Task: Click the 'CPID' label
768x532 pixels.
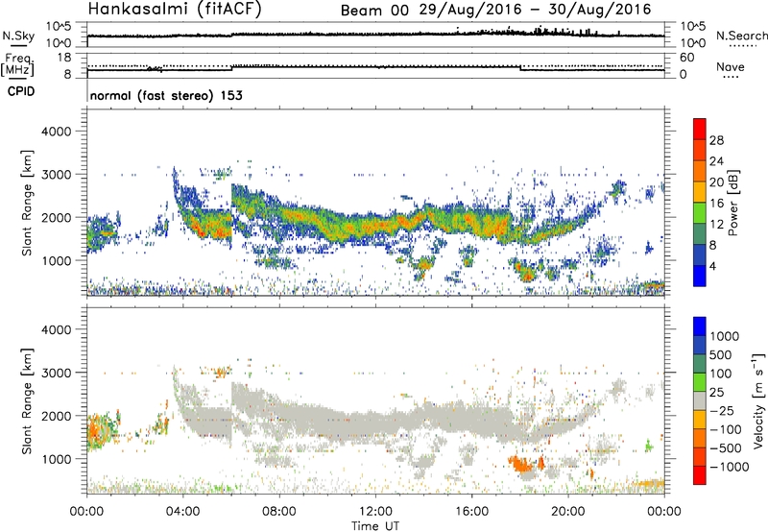Action: click(x=21, y=91)
